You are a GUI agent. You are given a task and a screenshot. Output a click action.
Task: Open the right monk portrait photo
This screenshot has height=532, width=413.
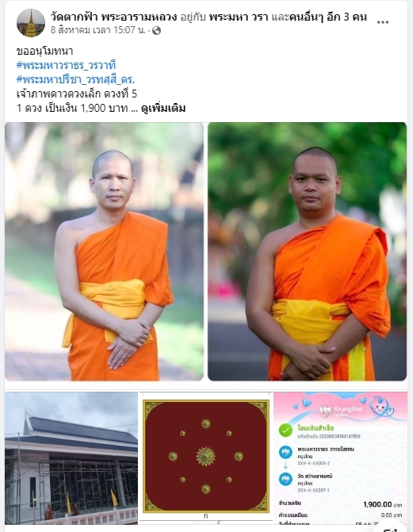pos(307,251)
